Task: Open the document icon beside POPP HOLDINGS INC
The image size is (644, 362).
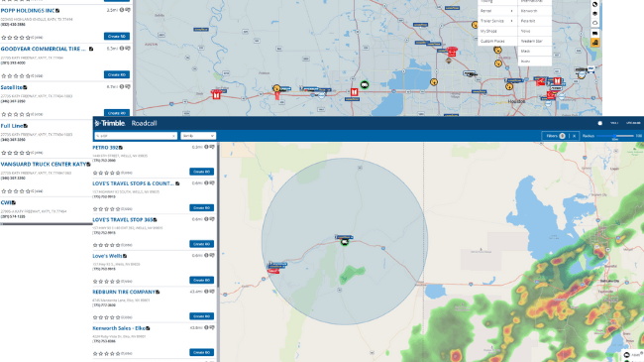Action: [x=57, y=11]
